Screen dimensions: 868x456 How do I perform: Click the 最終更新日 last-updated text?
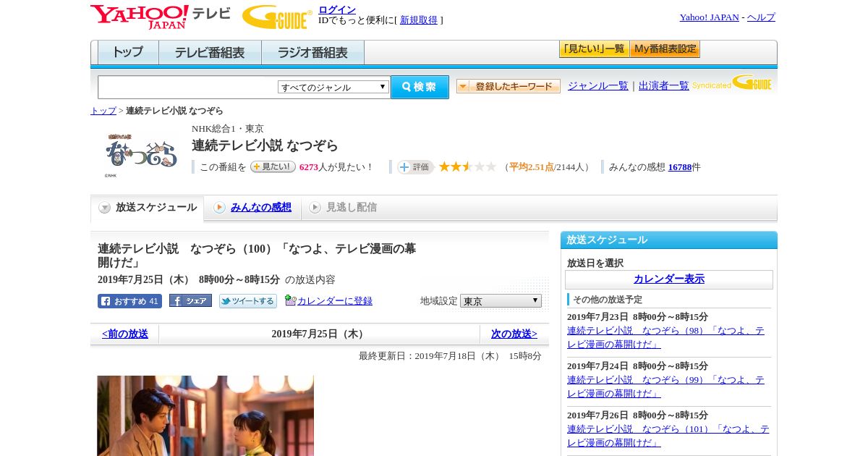click(450, 355)
